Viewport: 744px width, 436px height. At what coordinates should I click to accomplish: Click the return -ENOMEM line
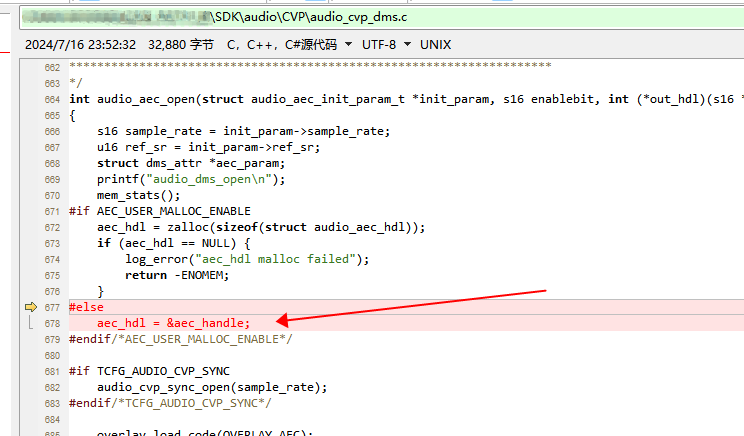(x=177, y=275)
